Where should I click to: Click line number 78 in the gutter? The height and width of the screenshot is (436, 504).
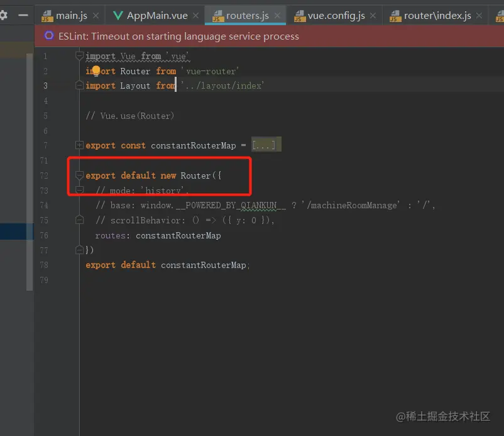coord(44,265)
